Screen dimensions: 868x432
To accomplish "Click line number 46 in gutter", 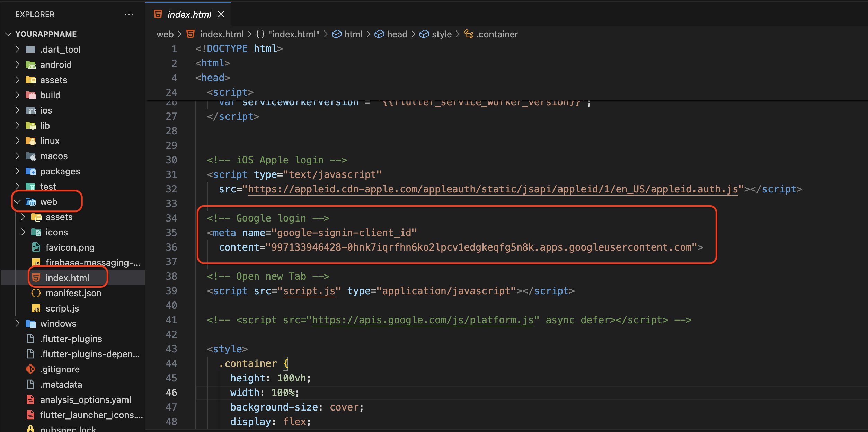I will [171, 393].
